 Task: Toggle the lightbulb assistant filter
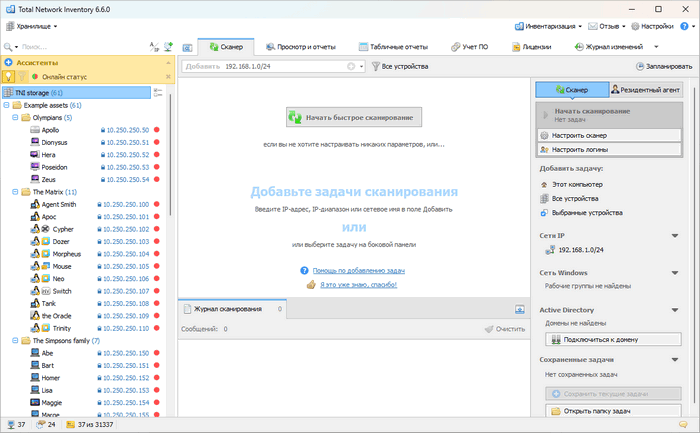9,76
